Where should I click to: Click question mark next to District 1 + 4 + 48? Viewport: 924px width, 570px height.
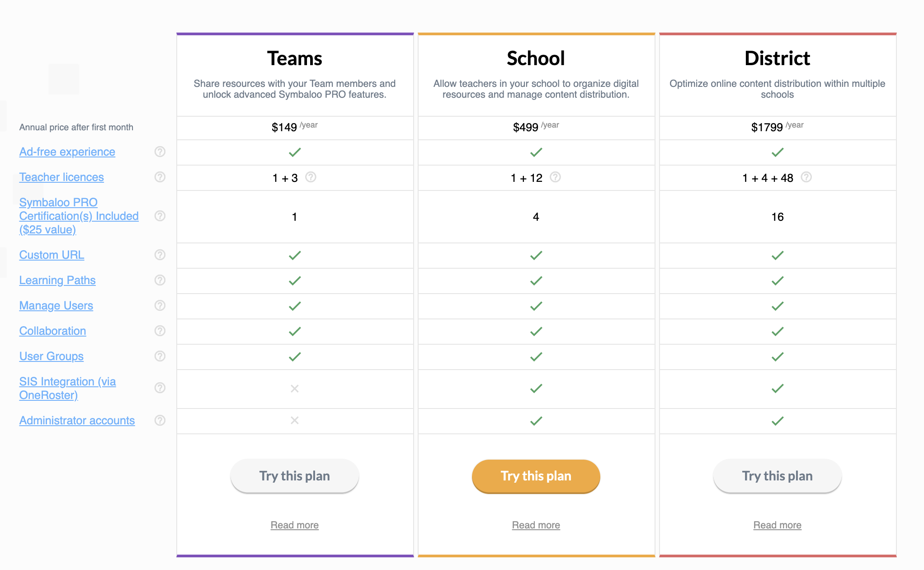(806, 177)
